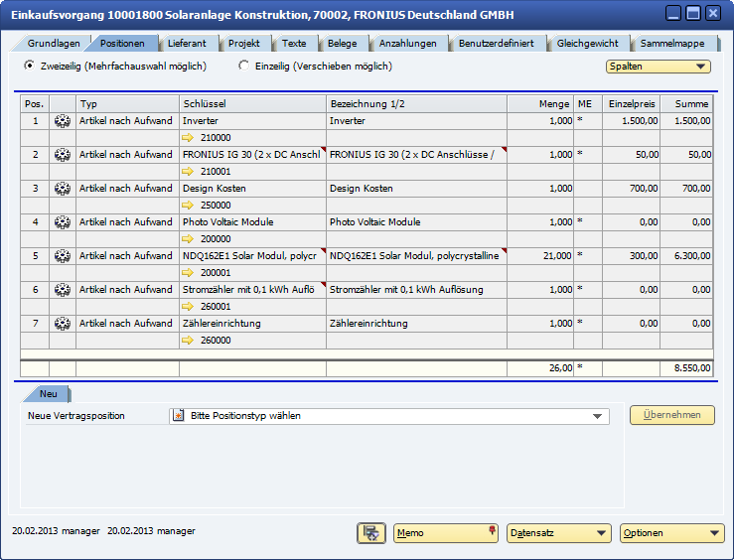Open the Optionen dropdown menu
734x560 pixels.
pos(671,533)
